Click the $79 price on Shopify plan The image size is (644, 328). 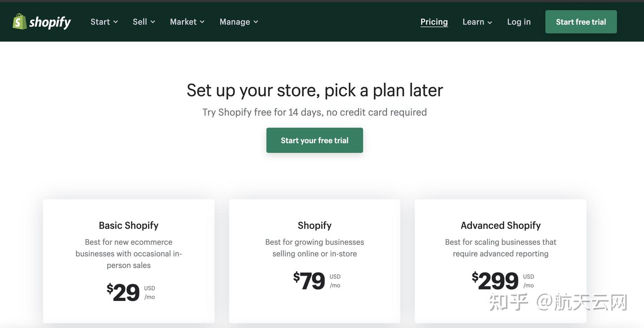click(309, 281)
